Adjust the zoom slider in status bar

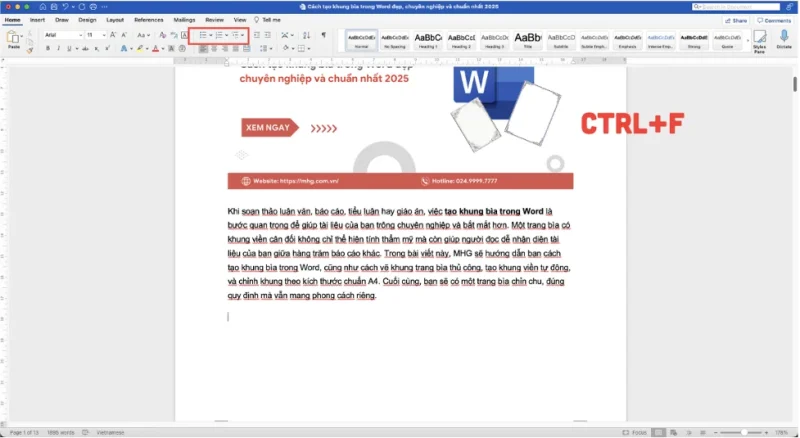click(x=744, y=432)
